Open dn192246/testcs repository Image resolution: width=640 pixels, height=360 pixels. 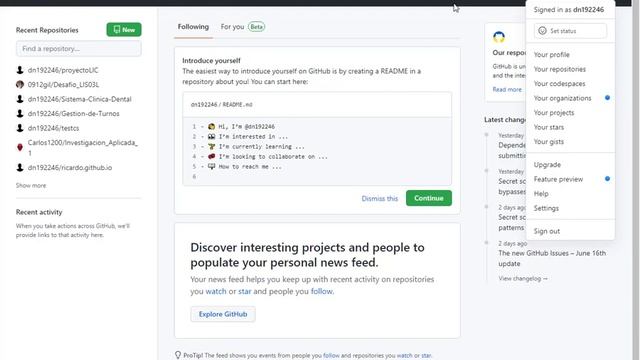pyautogui.click(x=53, y=128)
